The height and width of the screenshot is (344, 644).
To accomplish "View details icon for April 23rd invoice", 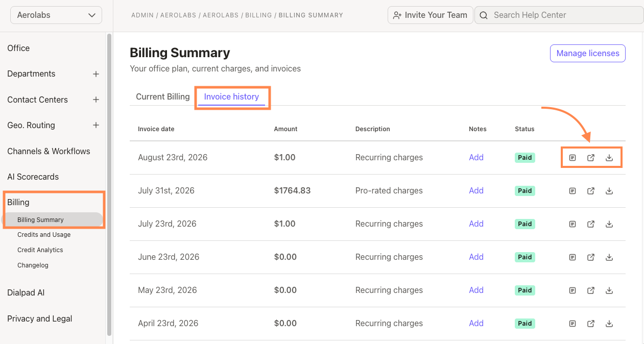I will [573, 324].
